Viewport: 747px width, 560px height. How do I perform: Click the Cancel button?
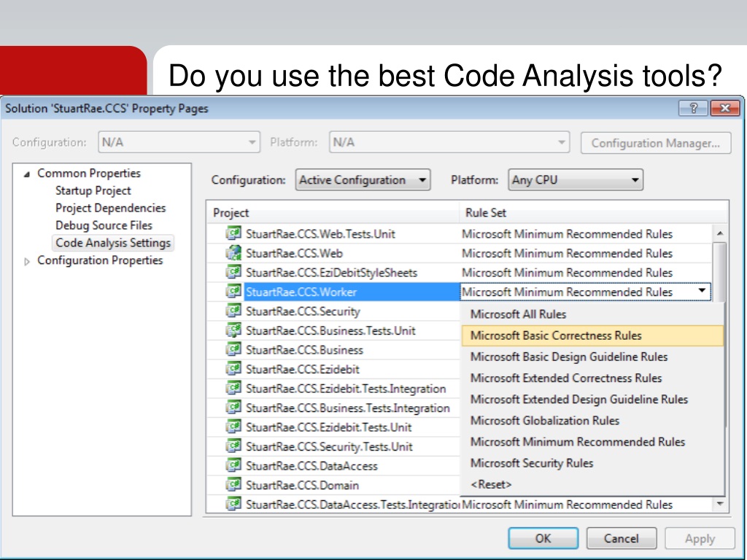622,538
